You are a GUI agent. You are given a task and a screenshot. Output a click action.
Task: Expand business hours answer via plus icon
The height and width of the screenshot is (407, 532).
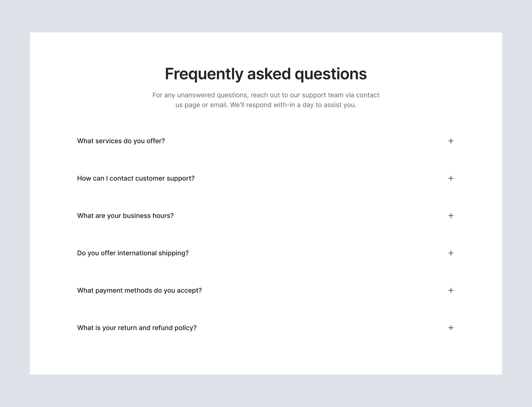451,216
